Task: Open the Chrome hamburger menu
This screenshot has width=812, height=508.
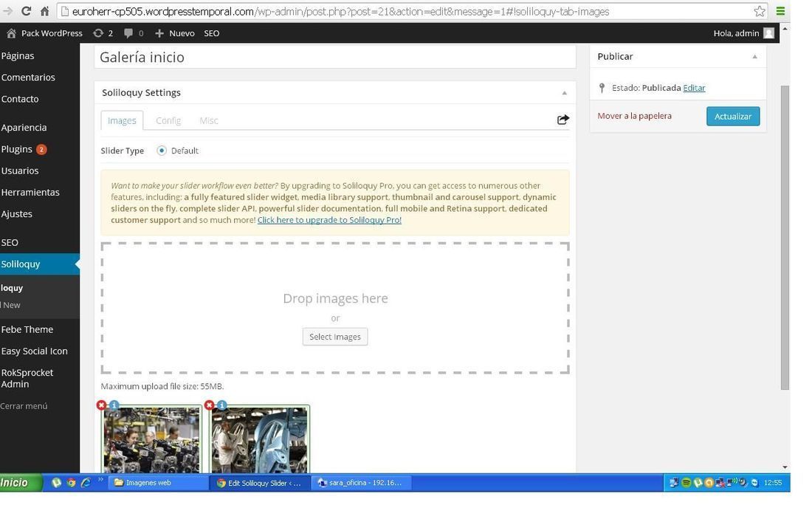Action: (780, 11)
